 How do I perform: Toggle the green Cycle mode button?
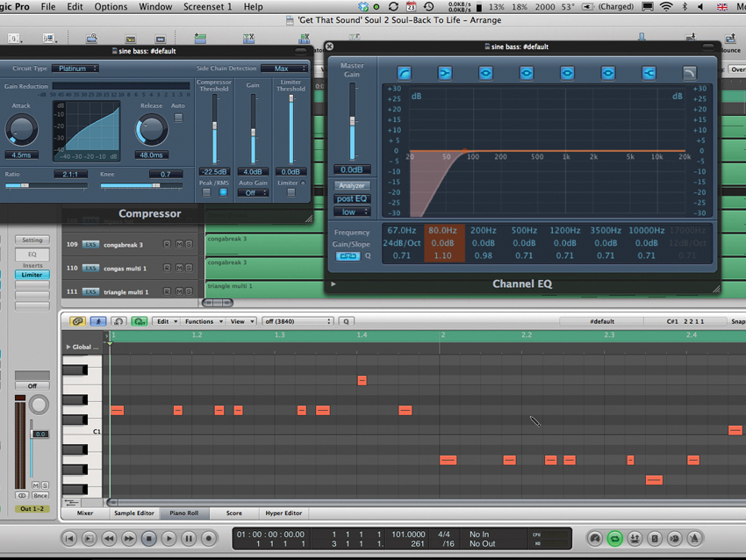(614, 539)
